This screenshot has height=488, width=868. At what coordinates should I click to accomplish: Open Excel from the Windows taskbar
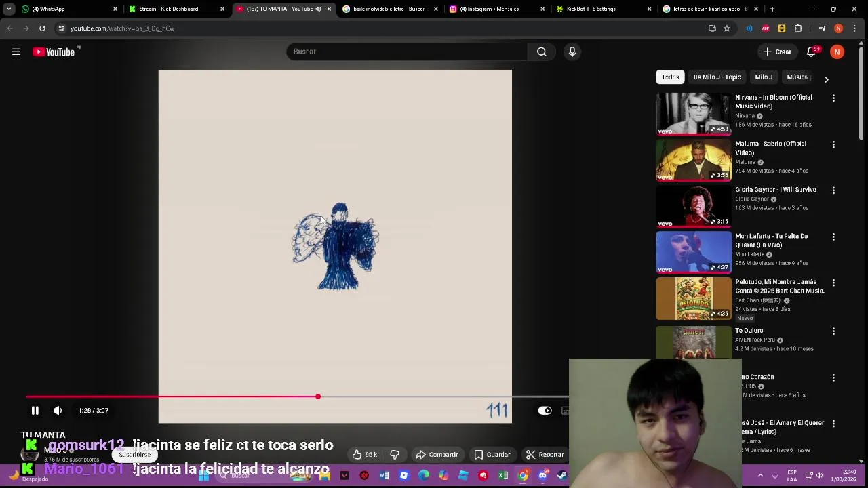click(503, 475)
